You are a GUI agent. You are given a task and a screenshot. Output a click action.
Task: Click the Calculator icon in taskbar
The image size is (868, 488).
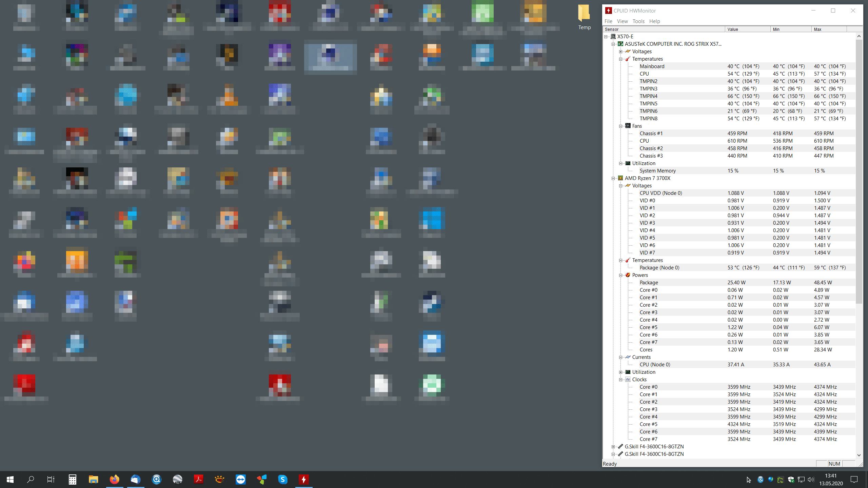[x=72, y=479]
